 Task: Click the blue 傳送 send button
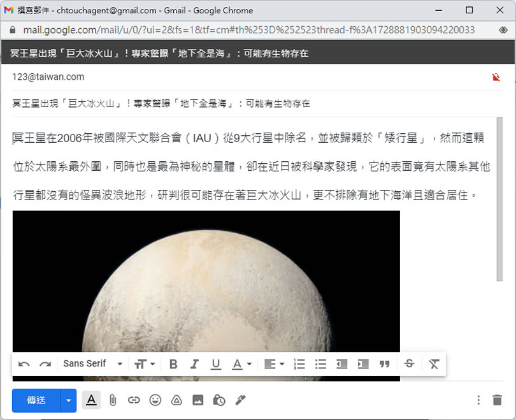pos(36,400)
